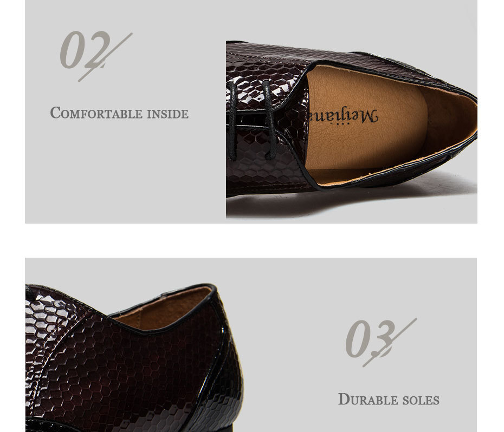
Task: Click the white gap between the two panels
Action: coord(251,240)
